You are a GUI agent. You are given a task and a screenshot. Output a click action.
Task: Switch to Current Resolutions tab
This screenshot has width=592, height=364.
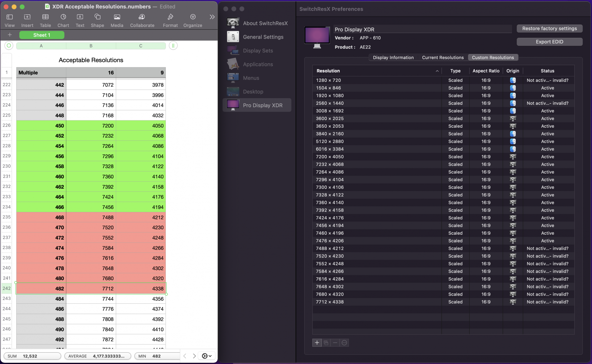pyautogui.click(x=443, y=58)
